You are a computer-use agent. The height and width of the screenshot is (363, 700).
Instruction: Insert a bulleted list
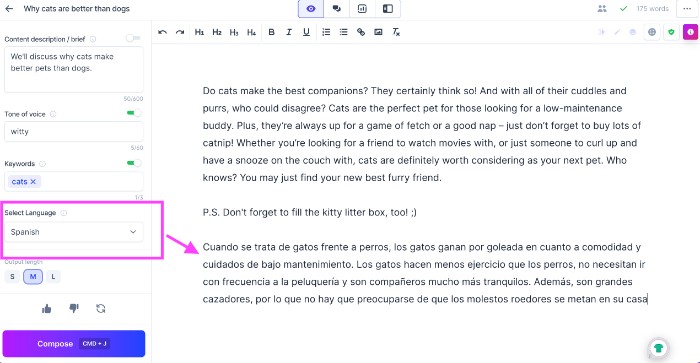[x=343, y=32]
